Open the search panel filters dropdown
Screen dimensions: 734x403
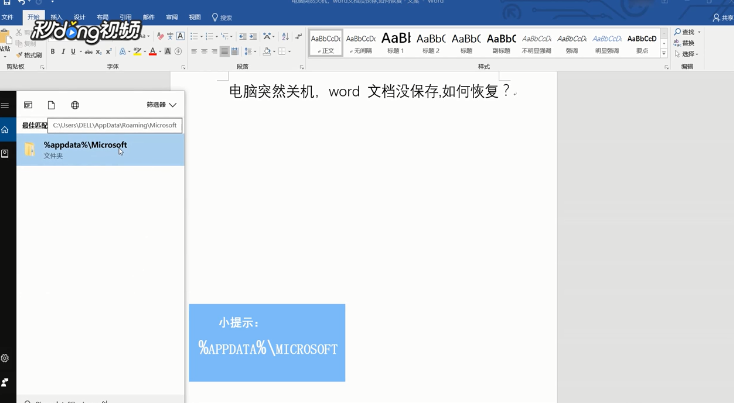(x=161, y=105)
